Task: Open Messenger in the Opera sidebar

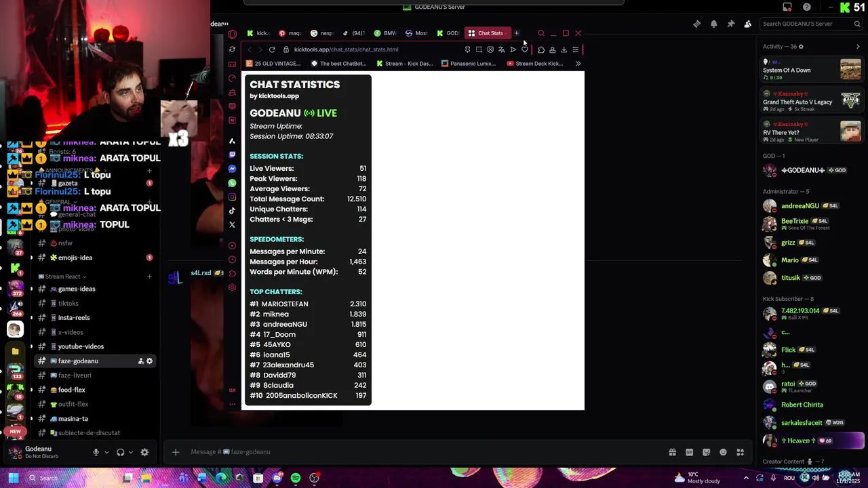Action: [x=233, y=169]
